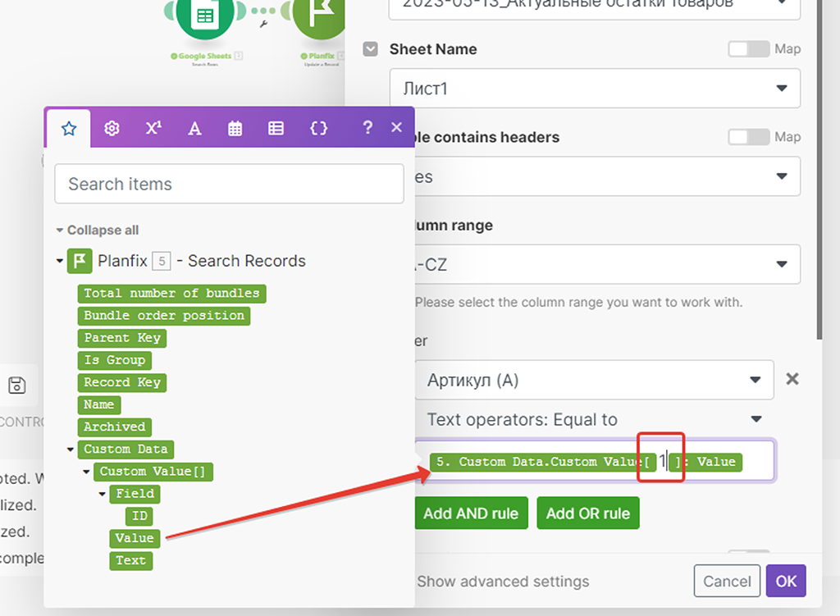Click the save scenario icon
This screenshot has width=840, height=616.
click(16, 386)
